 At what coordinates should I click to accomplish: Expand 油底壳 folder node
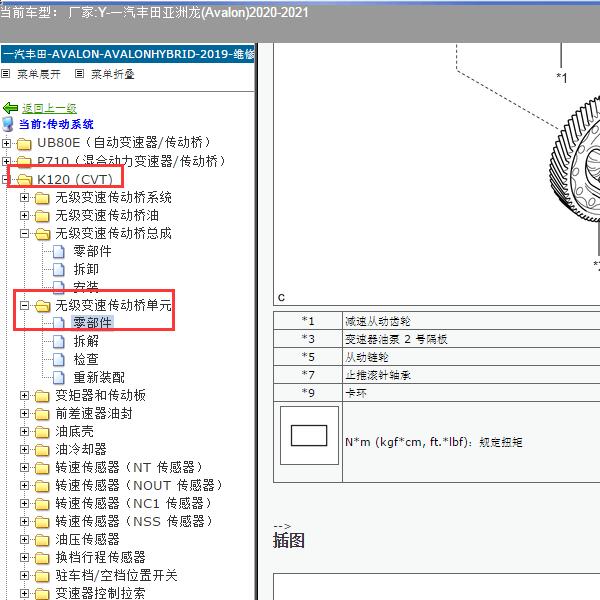point(24,431)
